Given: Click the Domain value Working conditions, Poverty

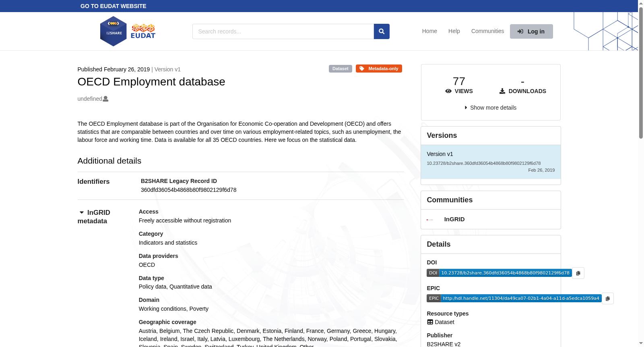Looking at the screenshot, I should [x=173, y=309].
